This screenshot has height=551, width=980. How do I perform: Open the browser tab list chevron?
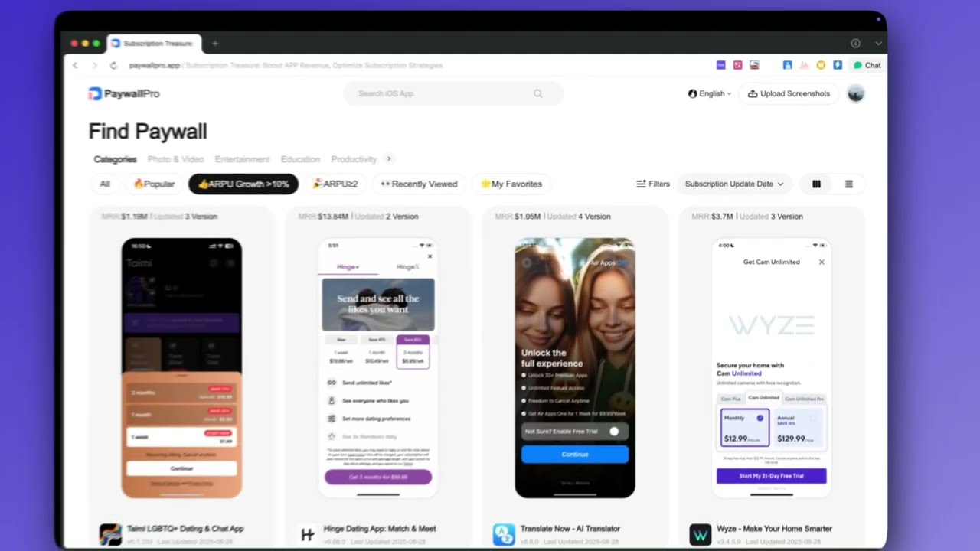878,44
